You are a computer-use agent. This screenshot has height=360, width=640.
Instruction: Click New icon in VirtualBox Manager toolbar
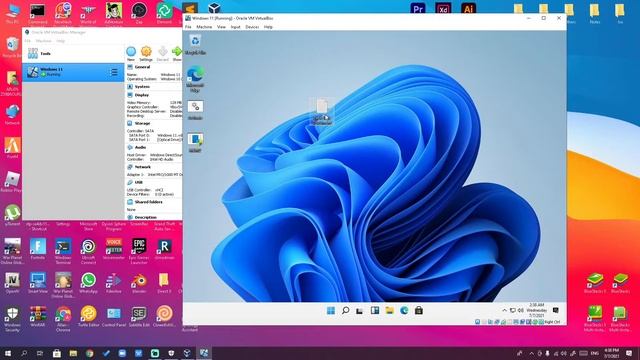tap(131, 51)
